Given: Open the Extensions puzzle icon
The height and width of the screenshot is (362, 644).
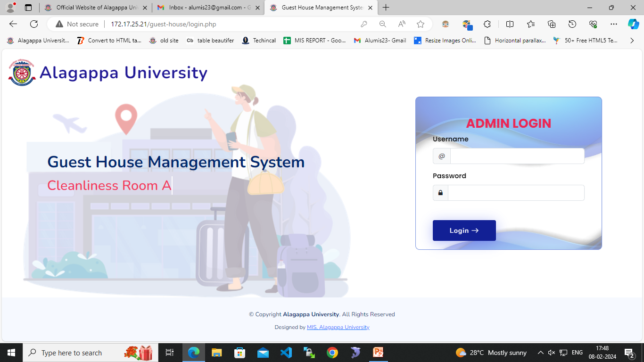Looking at the screenshot, I should click(x=487, y=24).
